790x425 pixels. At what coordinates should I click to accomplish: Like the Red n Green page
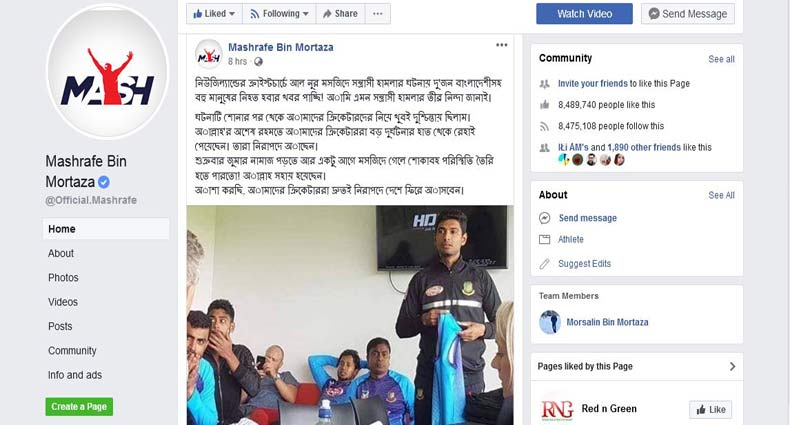click(710, 409)
